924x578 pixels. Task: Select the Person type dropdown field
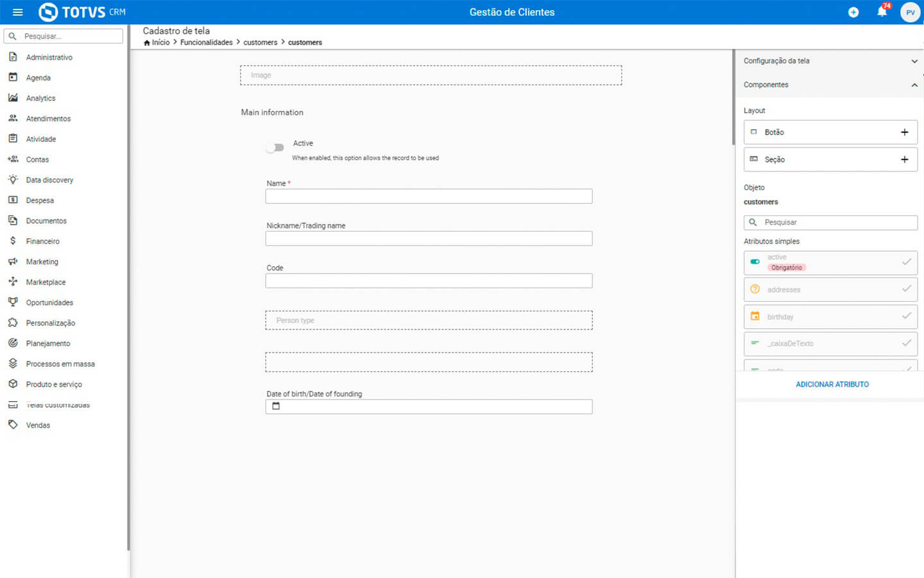(429, 320)
